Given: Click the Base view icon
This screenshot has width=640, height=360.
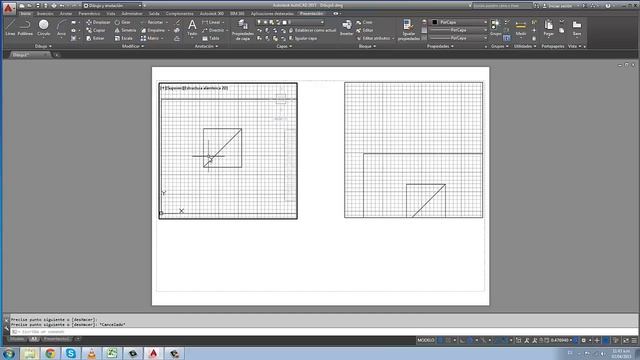Looking at the screenshot, I should [x=577, y=28].
